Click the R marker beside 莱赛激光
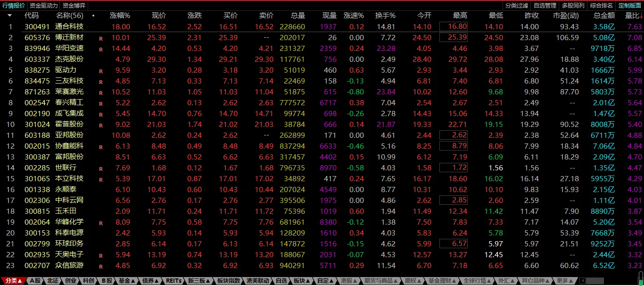This screenshot has width=644, height=286. 101,93
